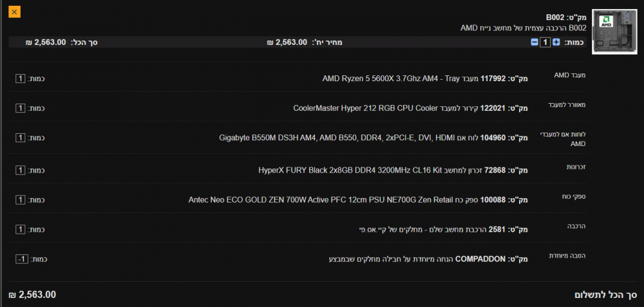Click the 'הטבה מיוחדת' category label

point(567,256)
